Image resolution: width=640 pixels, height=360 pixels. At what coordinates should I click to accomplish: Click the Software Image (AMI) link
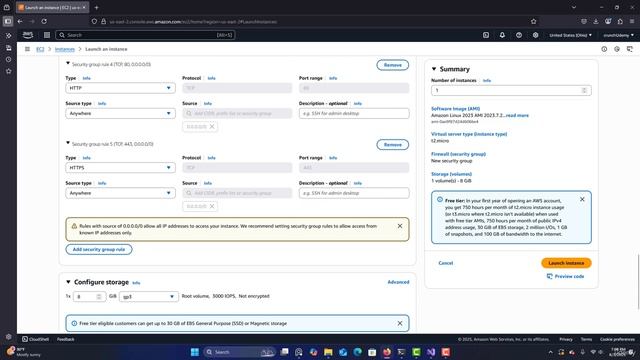pos(456,109)
